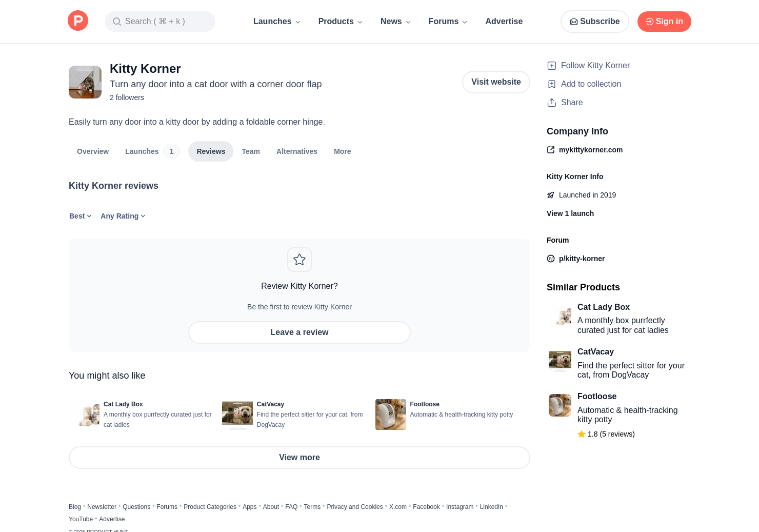759x532 pixels.
Task: Open the X.com footer link
Action: [398, 507]
